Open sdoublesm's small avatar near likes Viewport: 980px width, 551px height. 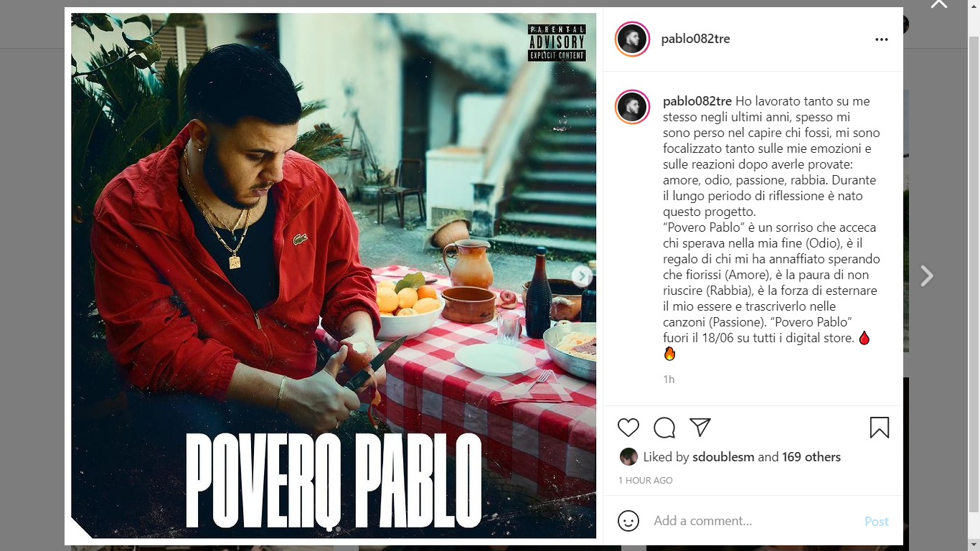tap(628, 457)
